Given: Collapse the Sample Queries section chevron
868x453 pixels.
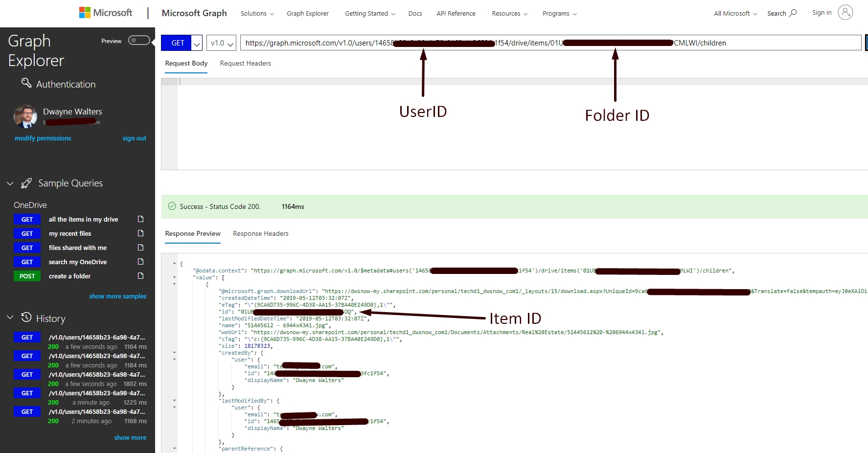Looking at the screenshot, I should (10, 183).
